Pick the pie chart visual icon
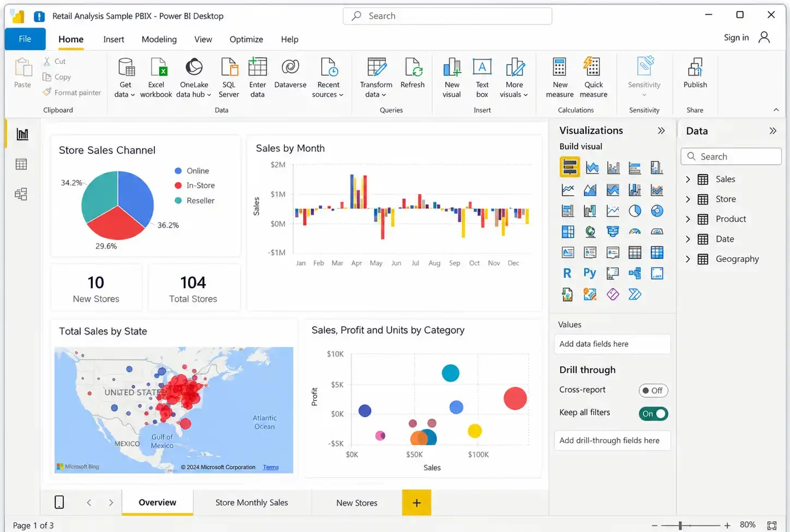The height and width of the screenshot is (532, 790). pyautogui.click(x=635, y=211)
